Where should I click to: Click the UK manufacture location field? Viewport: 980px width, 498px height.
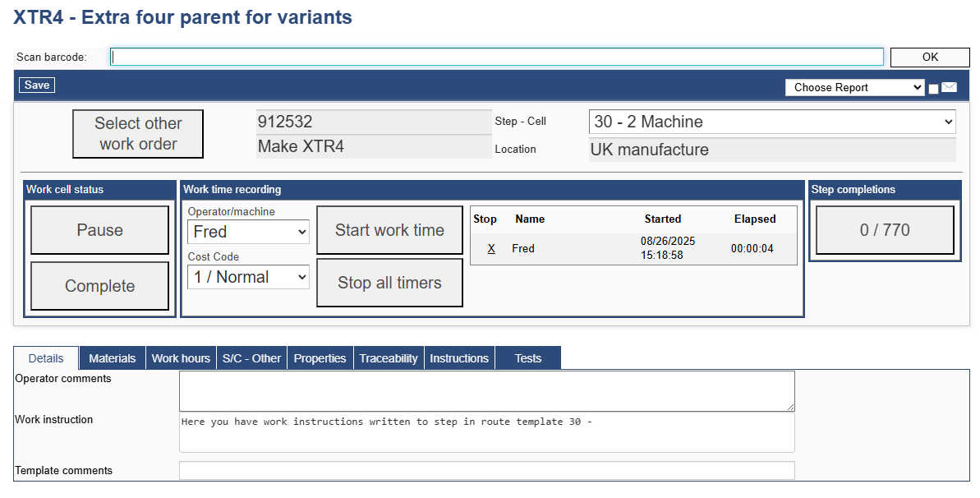(x=772, y=150)
